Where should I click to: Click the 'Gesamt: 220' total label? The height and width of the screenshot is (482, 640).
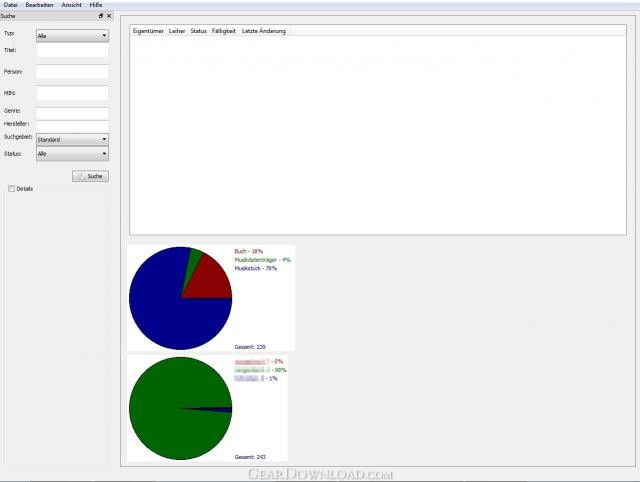250,347
